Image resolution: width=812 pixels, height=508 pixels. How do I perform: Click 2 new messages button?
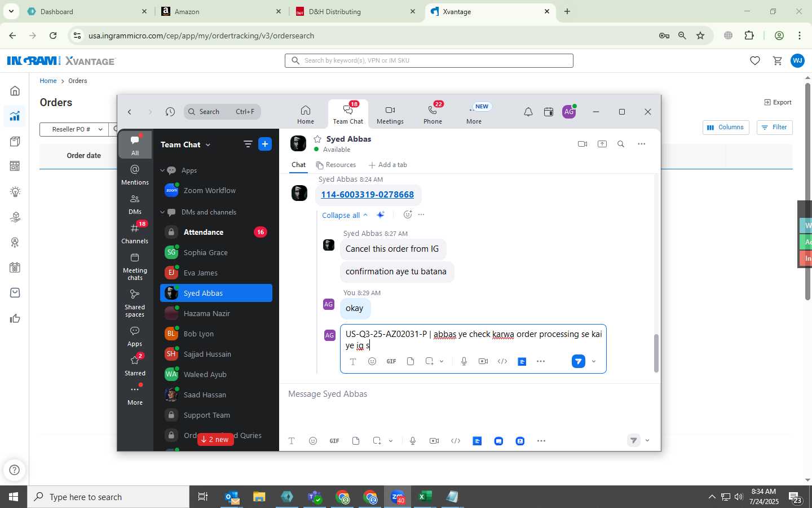pos(215,439)
